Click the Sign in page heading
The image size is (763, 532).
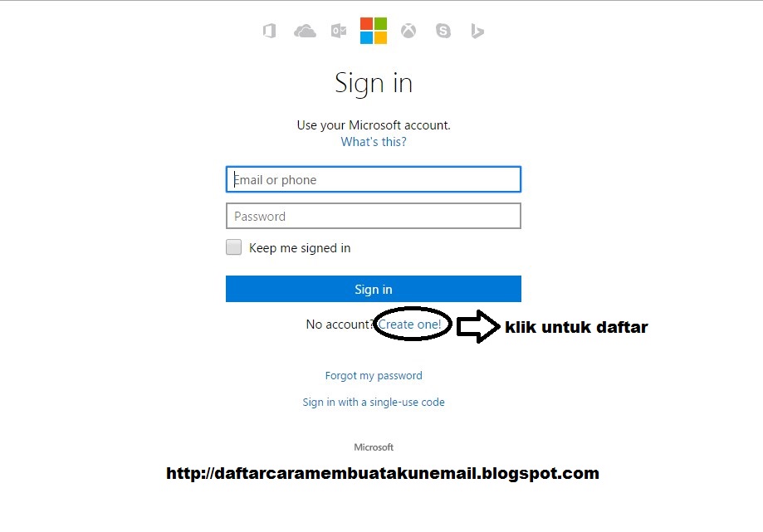(x=374, y=83)
